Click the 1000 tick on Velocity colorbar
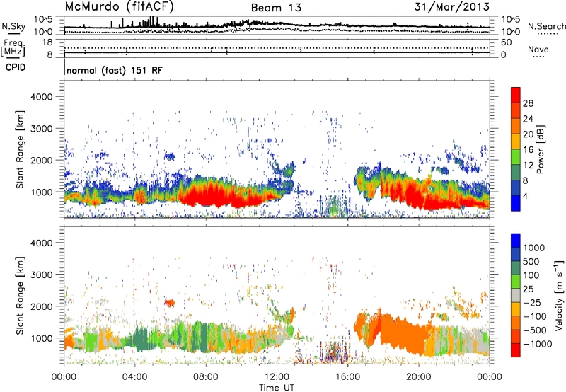The width and height of the screenshot is (566, 392). point(534,248)
